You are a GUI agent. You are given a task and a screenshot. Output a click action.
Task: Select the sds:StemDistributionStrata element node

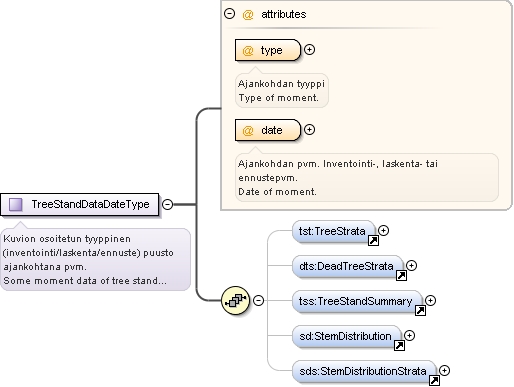(x=364, y=371)
